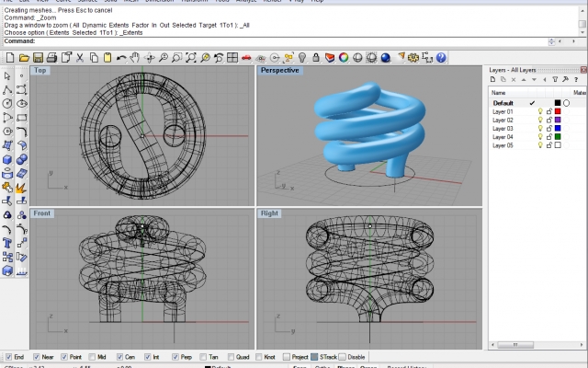Open options with the gear icon
The image size is (588, 368).
coord(413,58)
